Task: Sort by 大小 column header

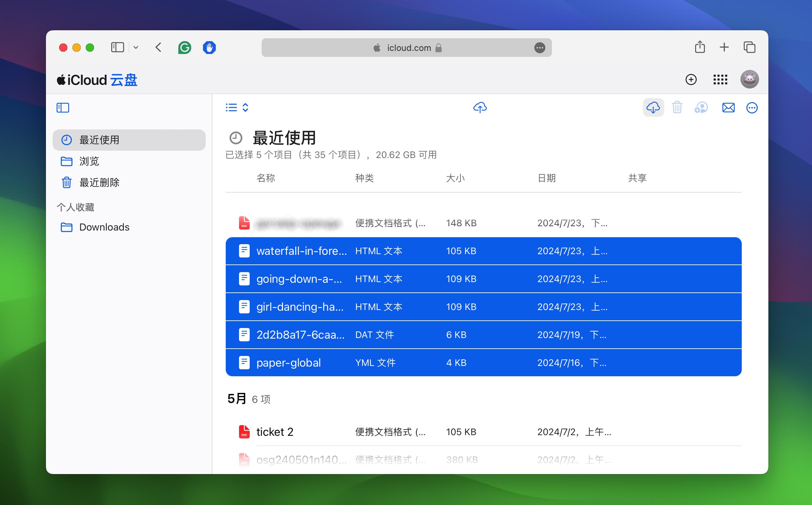Action: (x=455, y=178)
